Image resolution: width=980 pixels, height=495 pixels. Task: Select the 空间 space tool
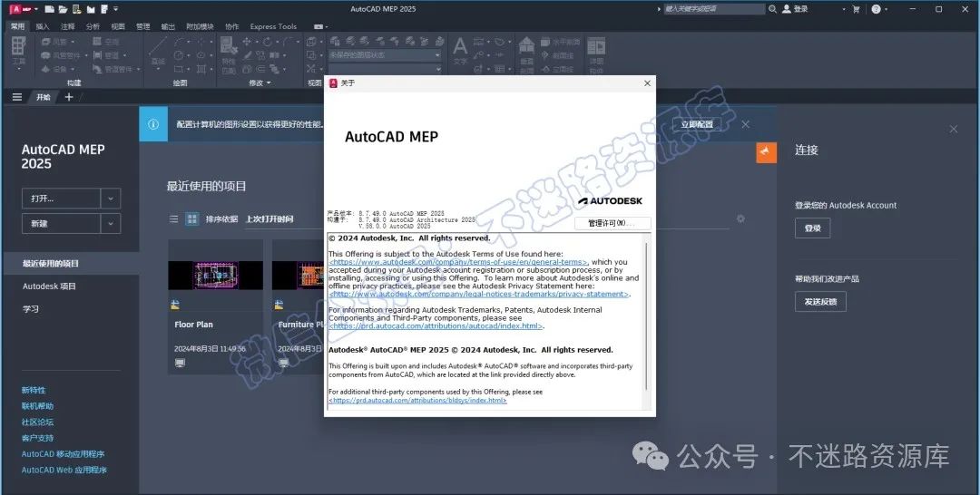(105, 42)
